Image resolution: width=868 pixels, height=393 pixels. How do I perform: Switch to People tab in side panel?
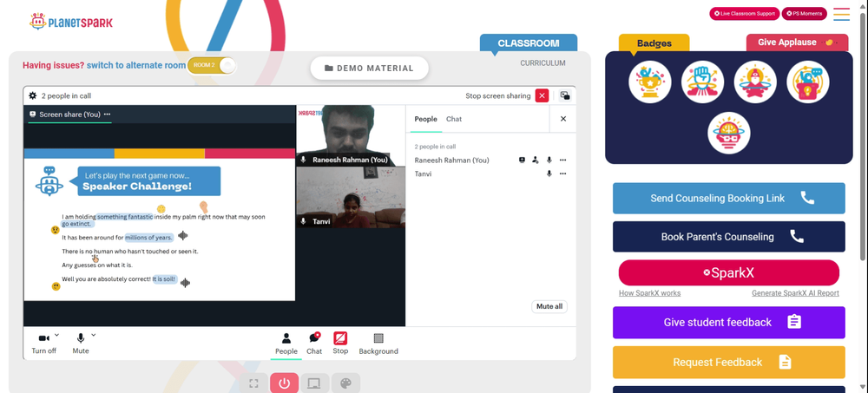[425, 119]
